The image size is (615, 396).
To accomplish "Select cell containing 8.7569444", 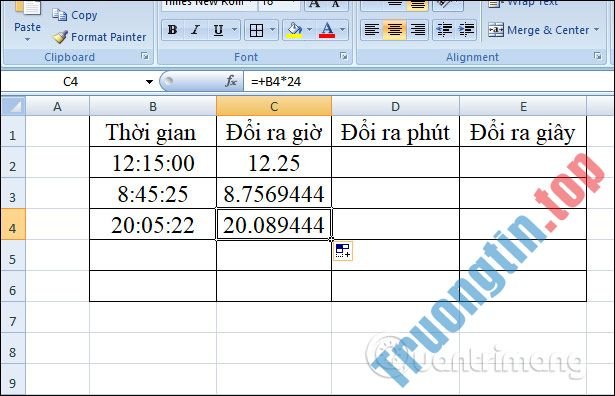I will coord(274,194).
